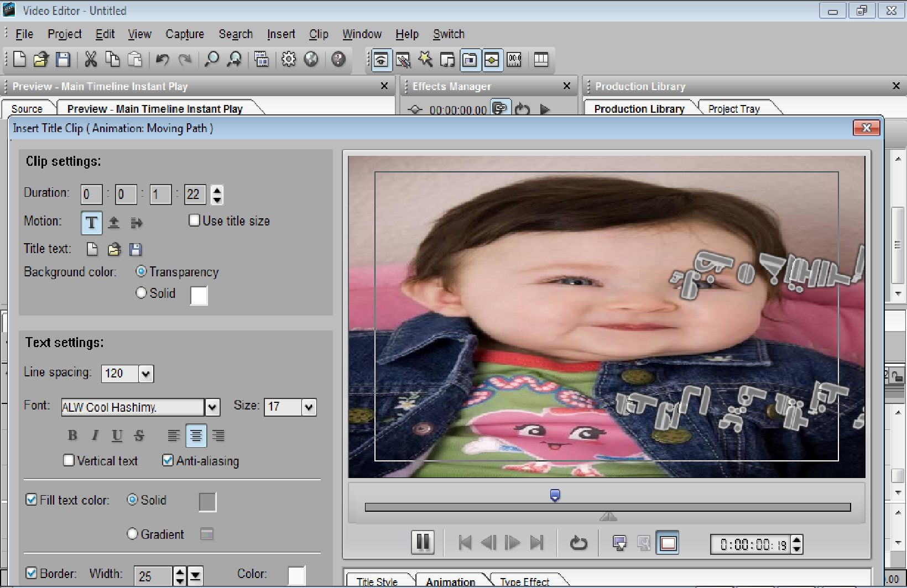
Task: Select center text alignment icon
Action: coord(196,436)
